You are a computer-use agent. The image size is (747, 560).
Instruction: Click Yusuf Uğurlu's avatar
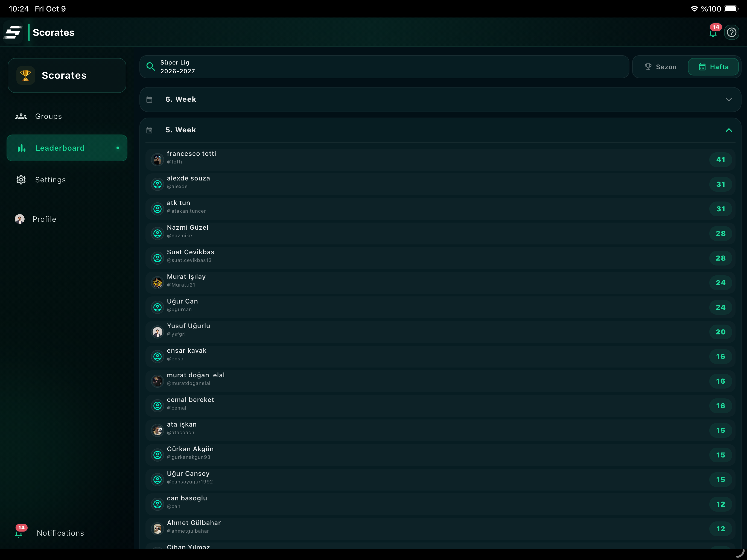[157, 332]
